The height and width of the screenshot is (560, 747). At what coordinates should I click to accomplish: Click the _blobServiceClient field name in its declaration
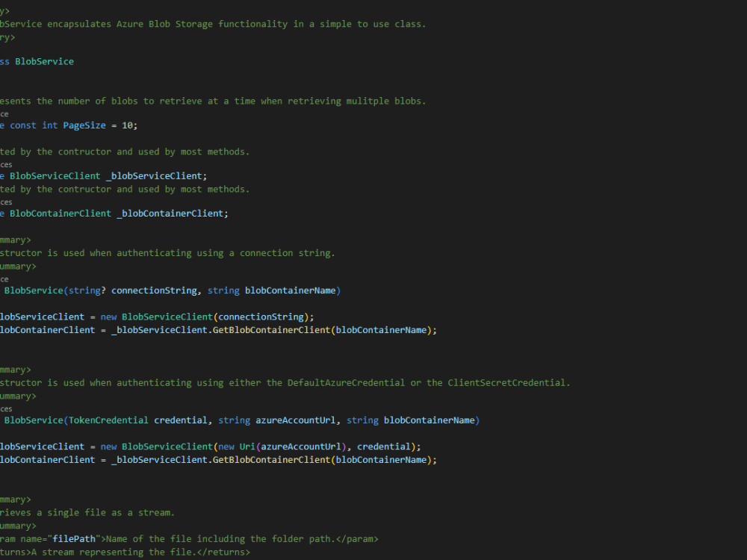point(155,175)
